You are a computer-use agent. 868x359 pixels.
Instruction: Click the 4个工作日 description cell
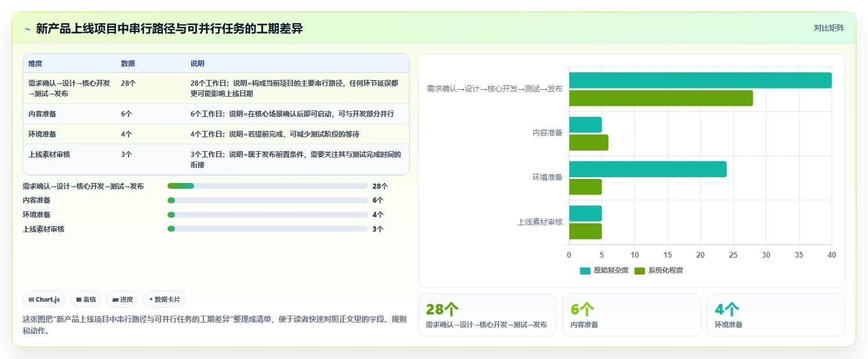tap(275, 134)
